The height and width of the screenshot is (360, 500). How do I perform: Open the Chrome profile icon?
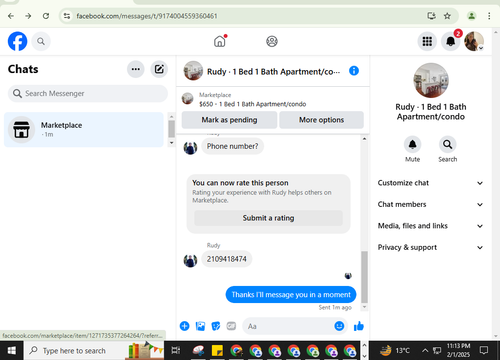(471, 16)
